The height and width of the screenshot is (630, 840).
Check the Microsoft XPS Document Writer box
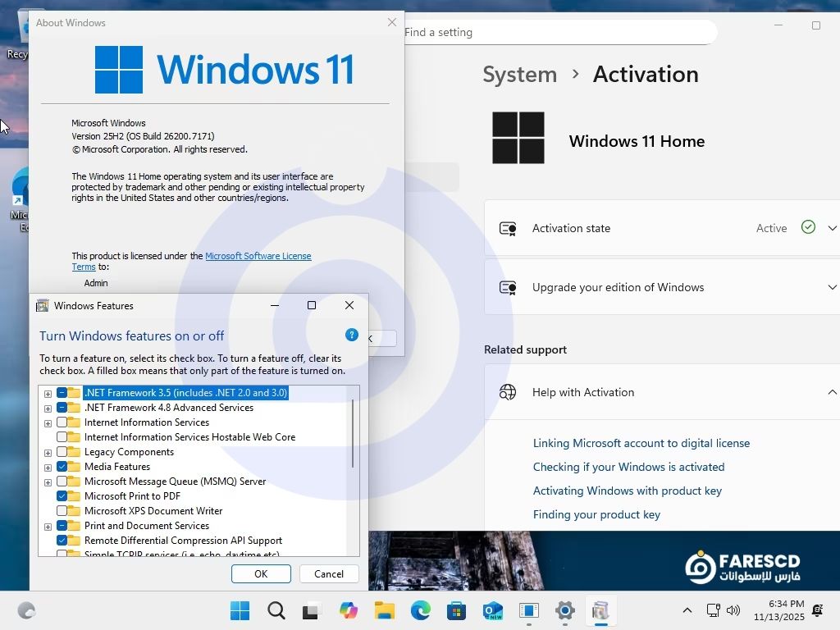(x=62, y=511)
